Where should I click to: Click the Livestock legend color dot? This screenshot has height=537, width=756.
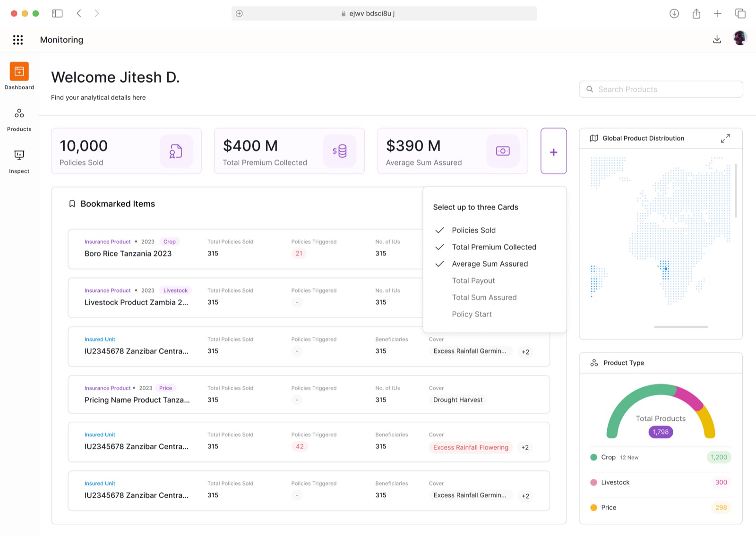[593, 482]
